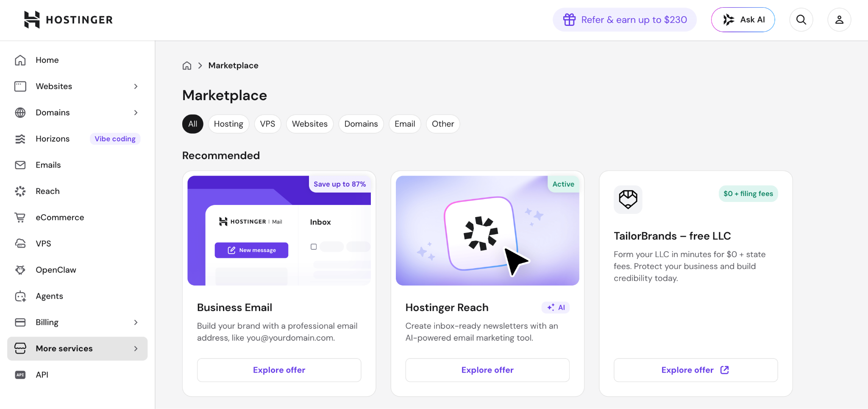Click the gift icon in referral banner

(x=569, y=20)
